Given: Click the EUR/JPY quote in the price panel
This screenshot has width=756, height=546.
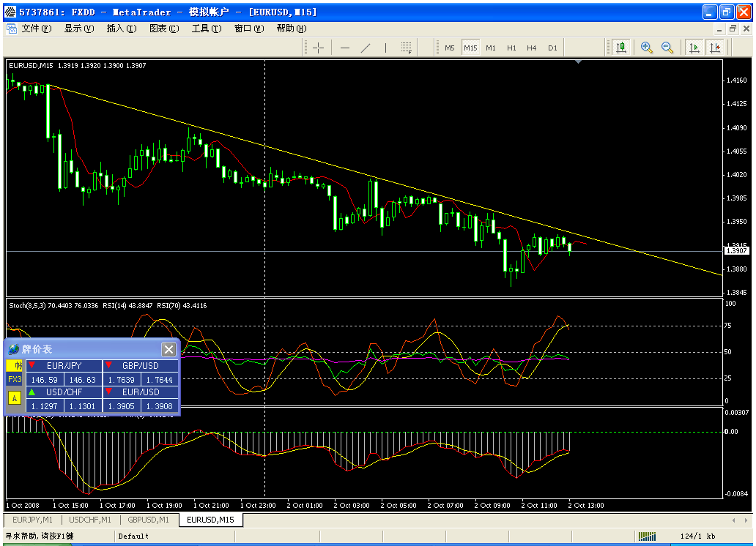Looking at the screenshot, I should point(64,365).
